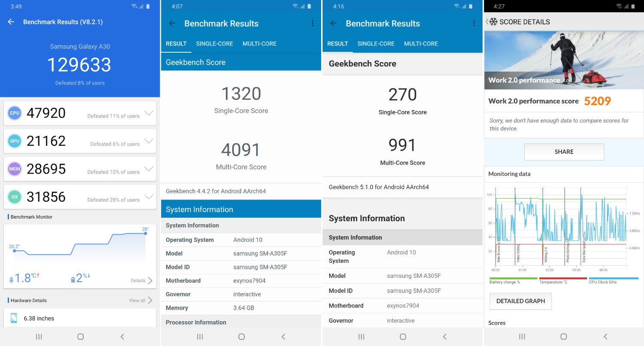The image size is (644, 346).
Task: Open overflow menu in Geekbench 5.1.0 screen
Action: 474,24
